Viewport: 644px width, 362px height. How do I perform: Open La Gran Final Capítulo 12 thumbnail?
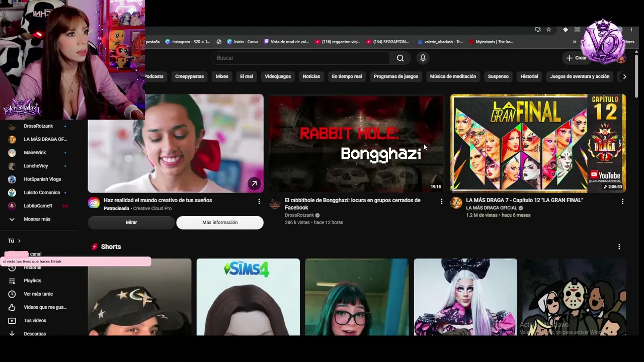[x=538, y=143]
